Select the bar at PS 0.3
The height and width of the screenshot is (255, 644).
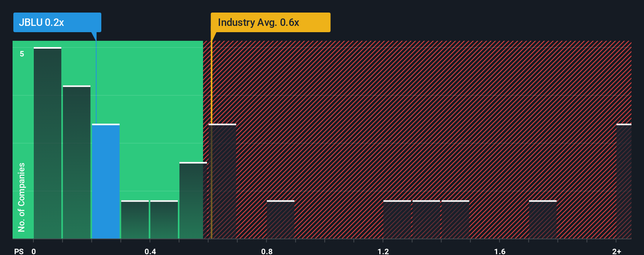[135, 220]
